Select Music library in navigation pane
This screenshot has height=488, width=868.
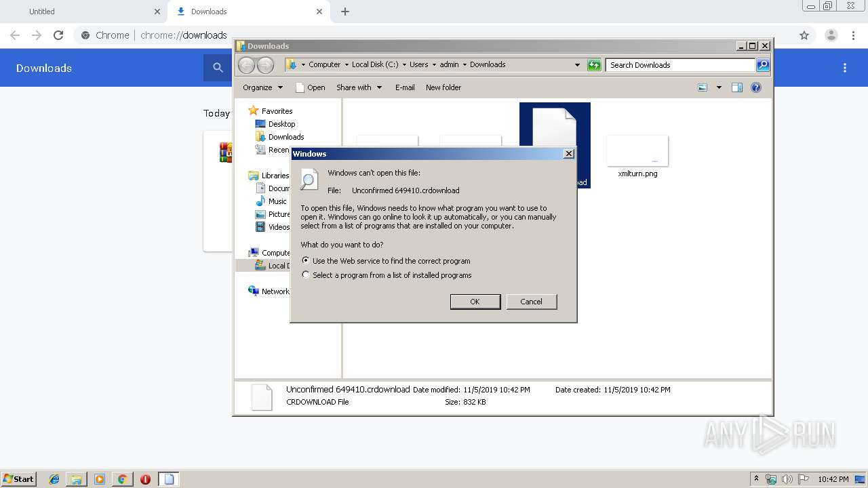tap(277, 201)
